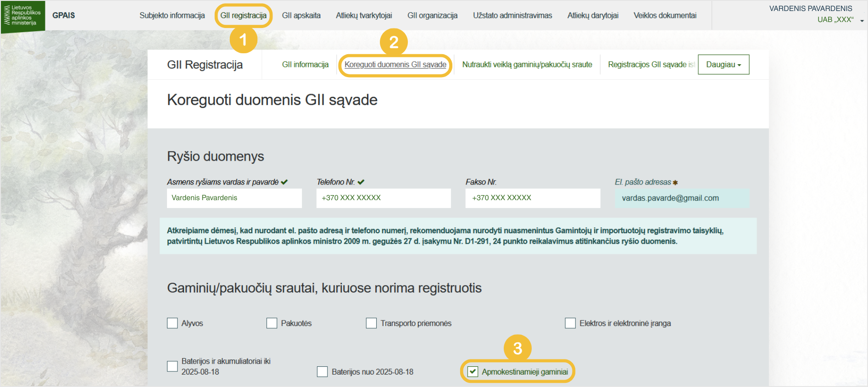Tick Baterijos nuo 2025-08-18 checkbox
Image resolution: width=868 pixels, height=387 pixels.
(x=322, y=372)
